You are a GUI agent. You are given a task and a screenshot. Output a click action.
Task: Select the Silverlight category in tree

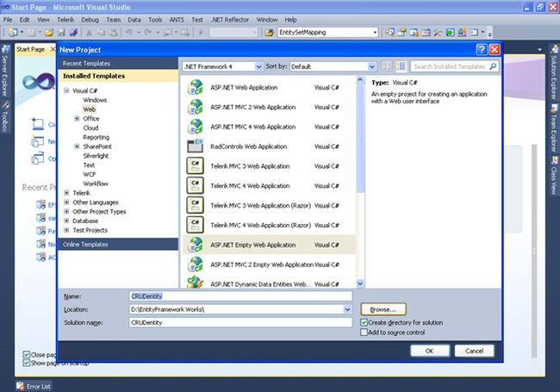96,156
